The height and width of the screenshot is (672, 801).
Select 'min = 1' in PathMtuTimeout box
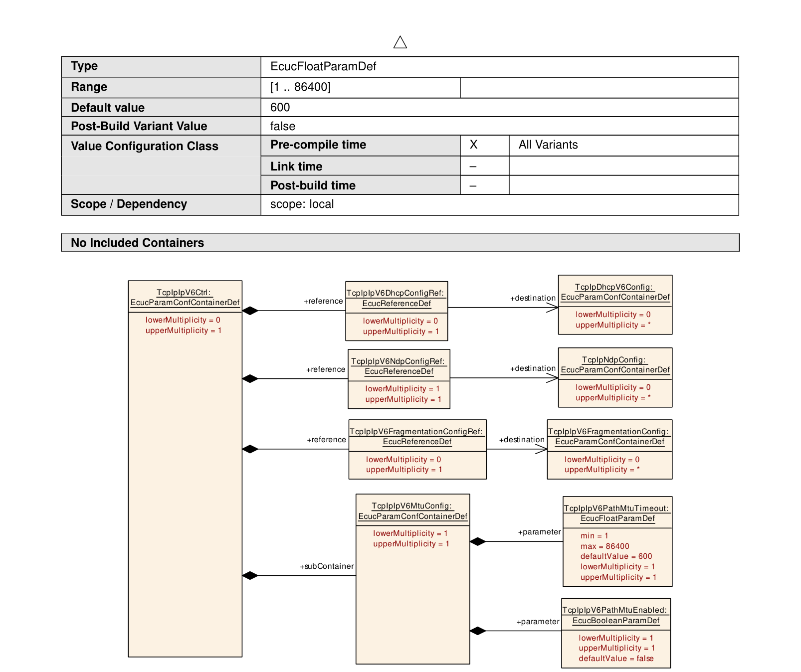click(x=594, y=536)
